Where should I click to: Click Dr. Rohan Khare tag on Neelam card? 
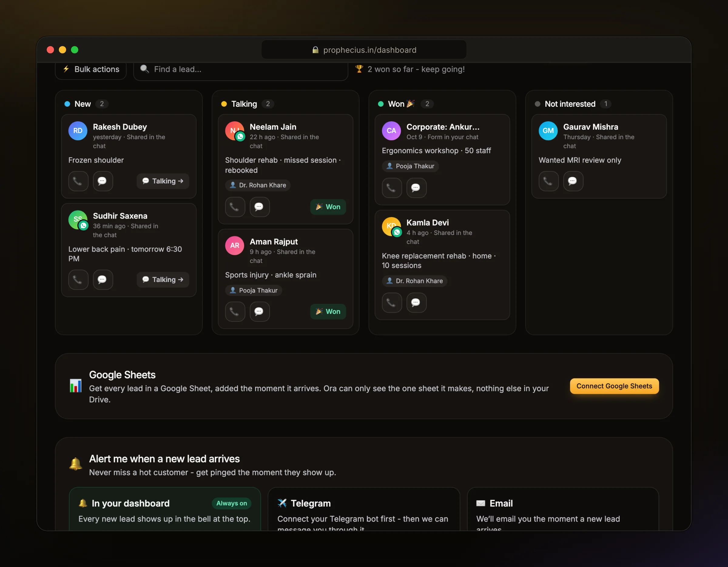tap(258, 185)
